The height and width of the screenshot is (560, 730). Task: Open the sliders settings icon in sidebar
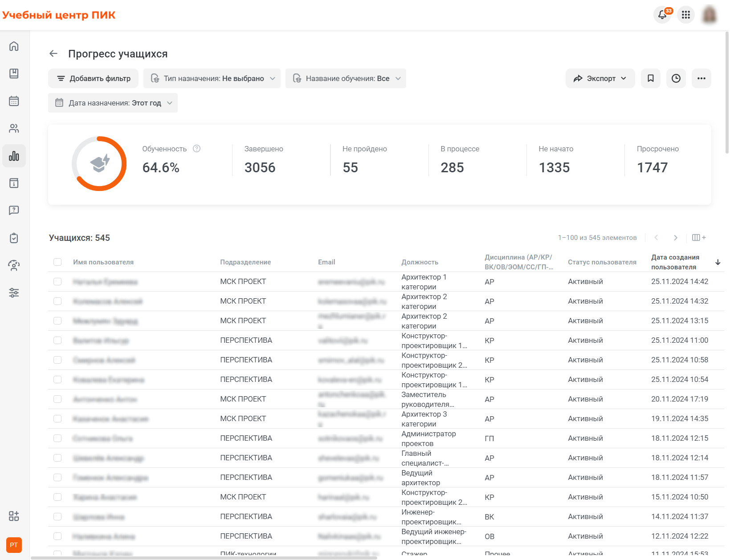tap(14, 293)
